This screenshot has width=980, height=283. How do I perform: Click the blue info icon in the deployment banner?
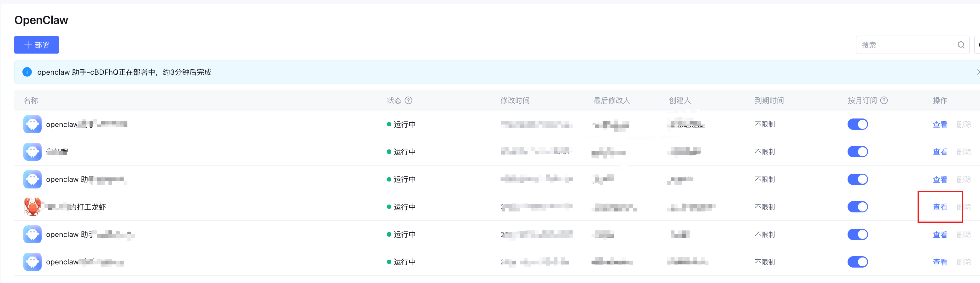click(x=27, y=72)
